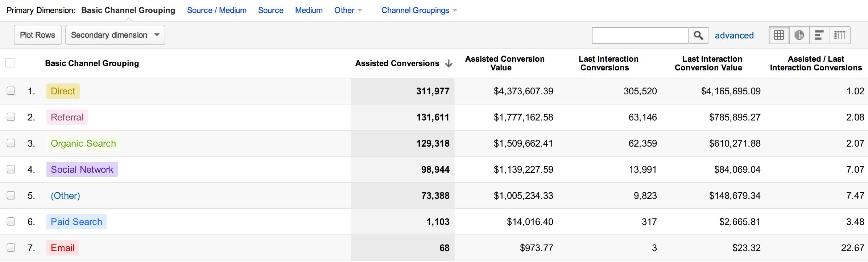This screenshot has height=262, width=868.
Task: Expand the Other primary dimension menu
Action: 348,11
